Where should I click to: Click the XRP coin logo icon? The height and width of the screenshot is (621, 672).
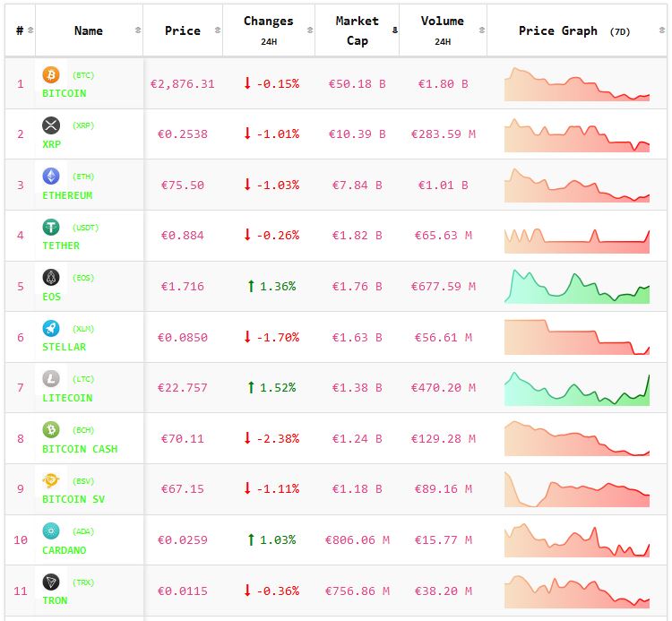point(51,125)
